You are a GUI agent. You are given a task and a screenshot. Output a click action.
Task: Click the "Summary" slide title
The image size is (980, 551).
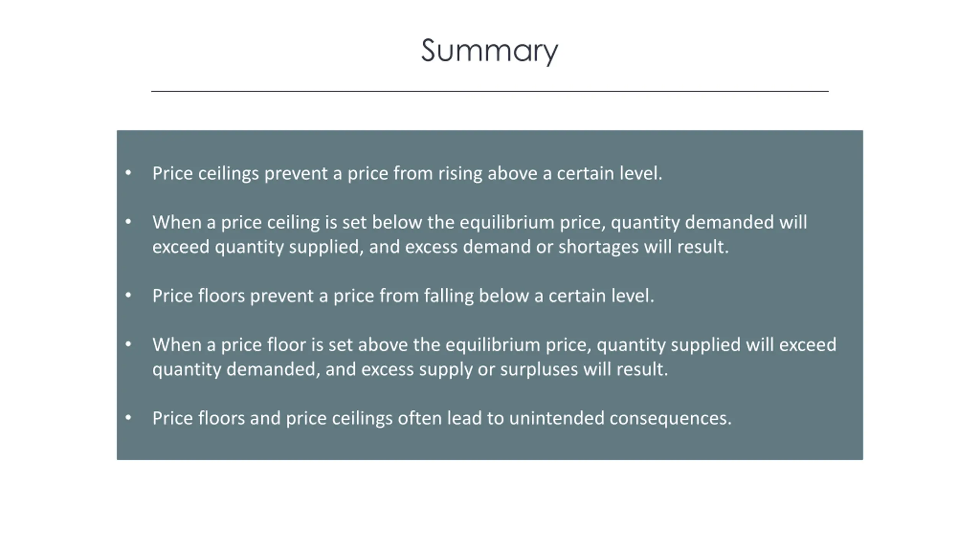[x=489, y=51]
